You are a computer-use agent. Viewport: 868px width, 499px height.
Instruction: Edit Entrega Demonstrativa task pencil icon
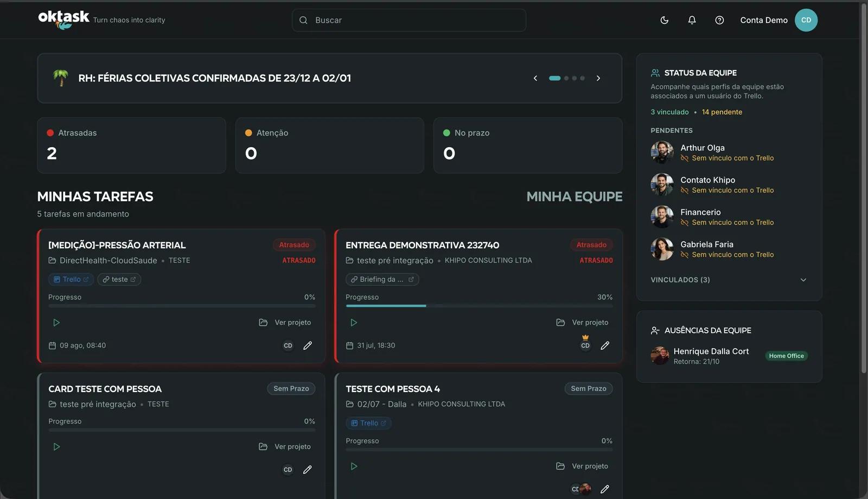[x=605, y=345]
